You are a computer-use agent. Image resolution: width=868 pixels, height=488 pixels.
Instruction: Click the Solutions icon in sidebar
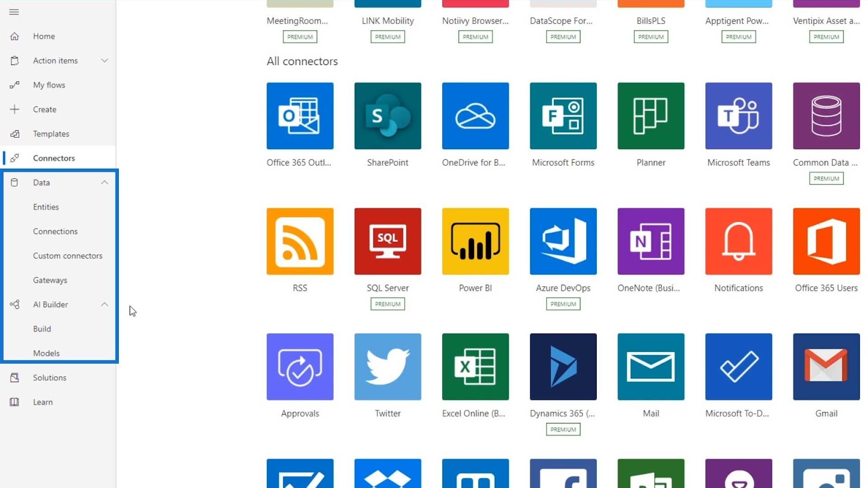[15, 378]
